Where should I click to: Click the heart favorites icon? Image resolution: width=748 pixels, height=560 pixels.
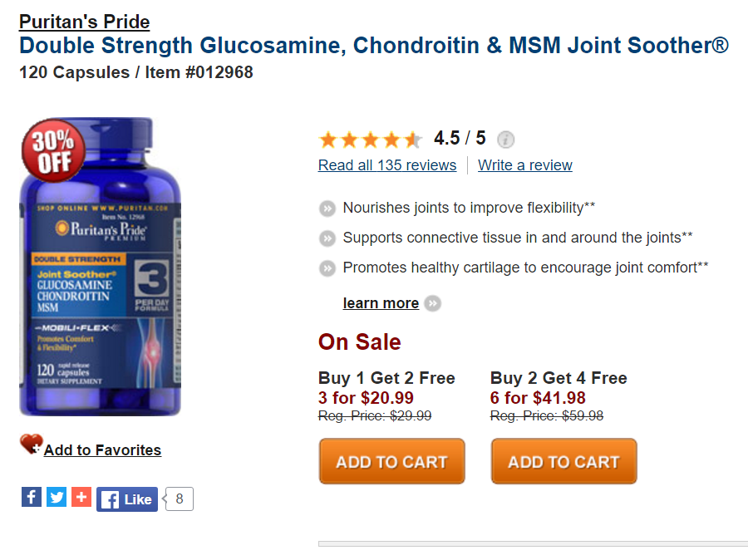click(x=31, y=445)
